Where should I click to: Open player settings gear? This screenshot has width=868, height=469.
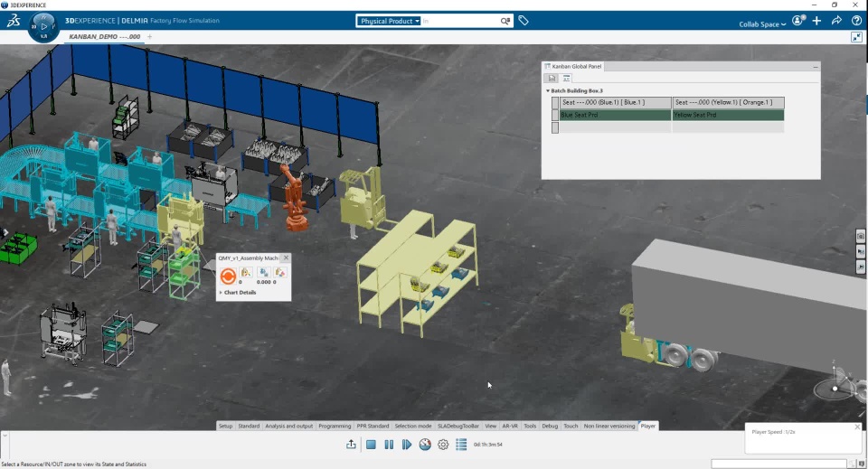pos(443,444)
